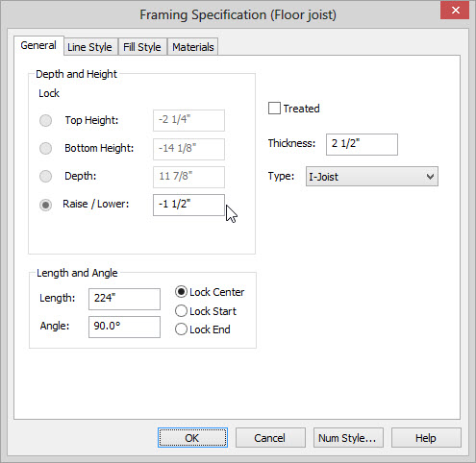Image resolution: width=476 pixels, height=463 pixels.
Task: Choose Lock End option
Action: (181, 329)
